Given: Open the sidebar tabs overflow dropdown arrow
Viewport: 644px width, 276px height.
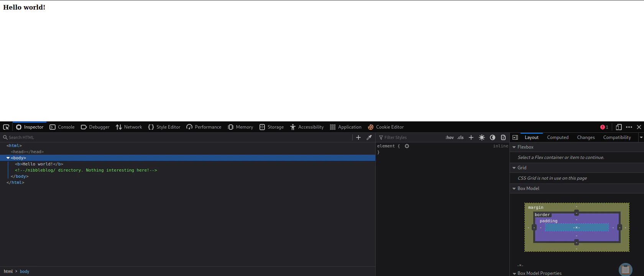Looking at the screenshot, I should [x=641, y=137].
